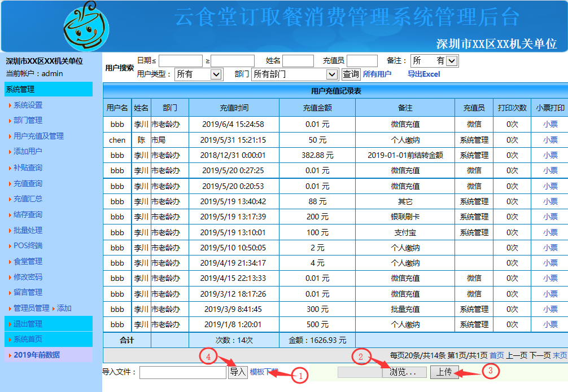Open POS终端 sidebar entry

[x=28, y=245]
